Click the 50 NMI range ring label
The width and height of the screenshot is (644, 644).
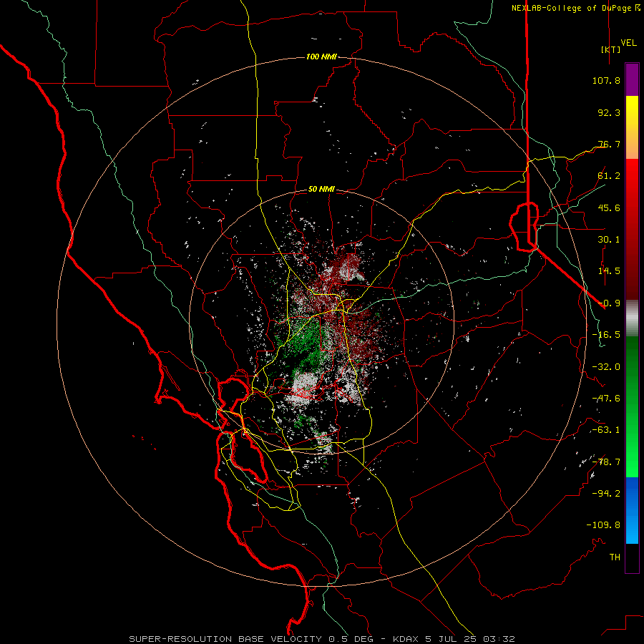point(321,190)
